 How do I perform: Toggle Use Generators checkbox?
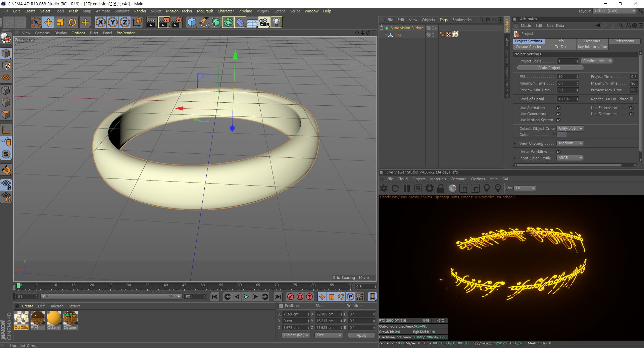point(558,114)
